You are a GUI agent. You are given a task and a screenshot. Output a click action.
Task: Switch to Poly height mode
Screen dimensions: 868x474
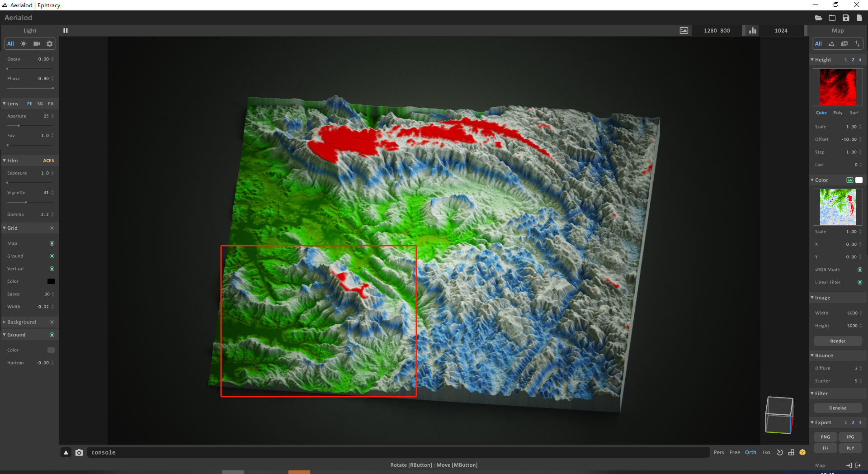pyautogui.click(x=838, y=113)
